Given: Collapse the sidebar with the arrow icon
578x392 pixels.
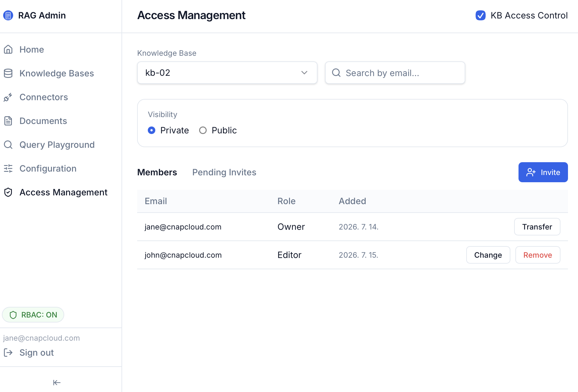Looking at the screenshot, I should click(57, 382).
